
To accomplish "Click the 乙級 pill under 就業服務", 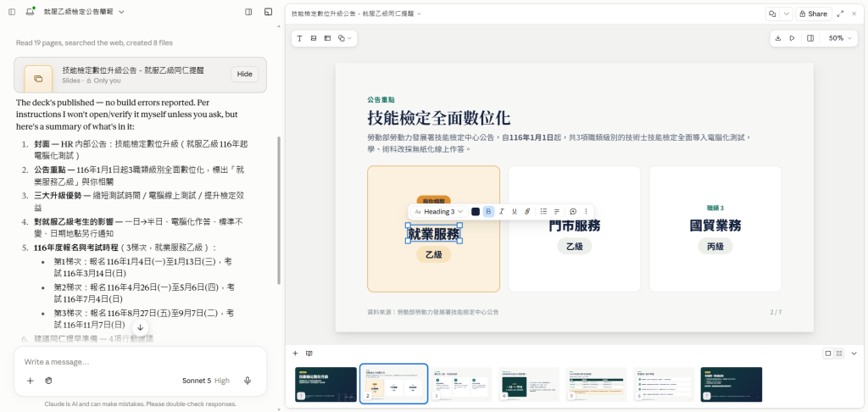I will (433, 254).
